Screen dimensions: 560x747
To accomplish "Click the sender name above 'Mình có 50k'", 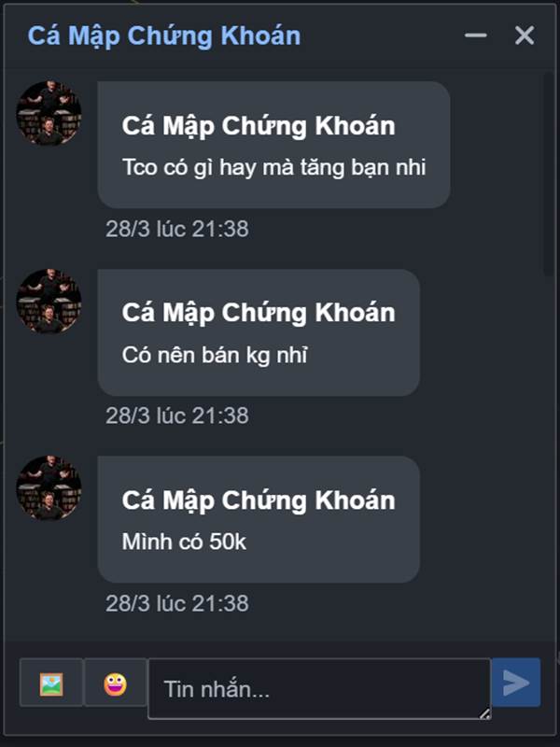I will tap(259, 500).
